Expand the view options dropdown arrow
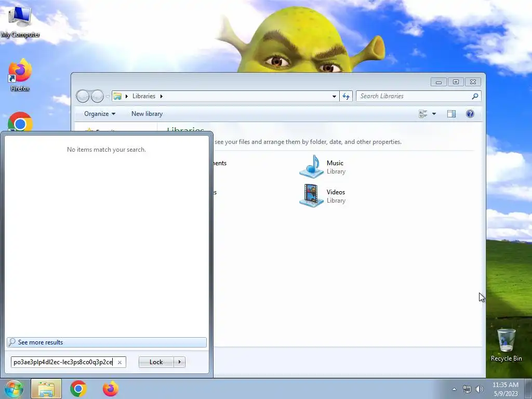Image resolution: width=532 pixels, height=399 pixels. [x=434, y=114]
